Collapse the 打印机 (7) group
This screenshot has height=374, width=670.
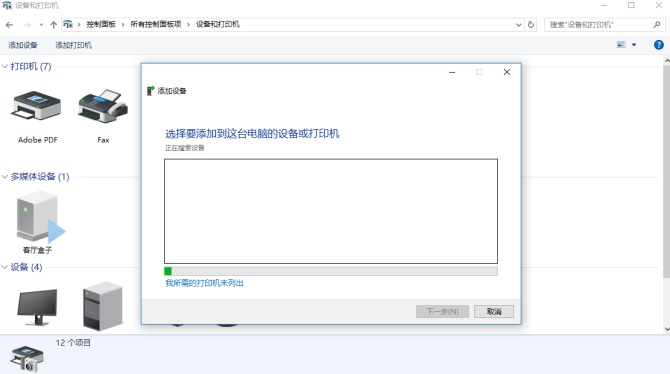[x=5, y=66]
